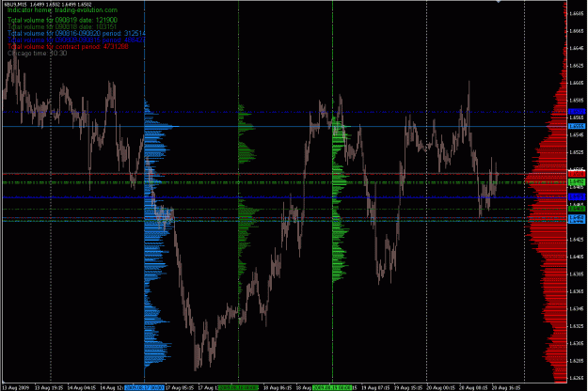Click the 1.6365 price axis value
This screenshot has height=391, width=588.
[x=577, y=291]
